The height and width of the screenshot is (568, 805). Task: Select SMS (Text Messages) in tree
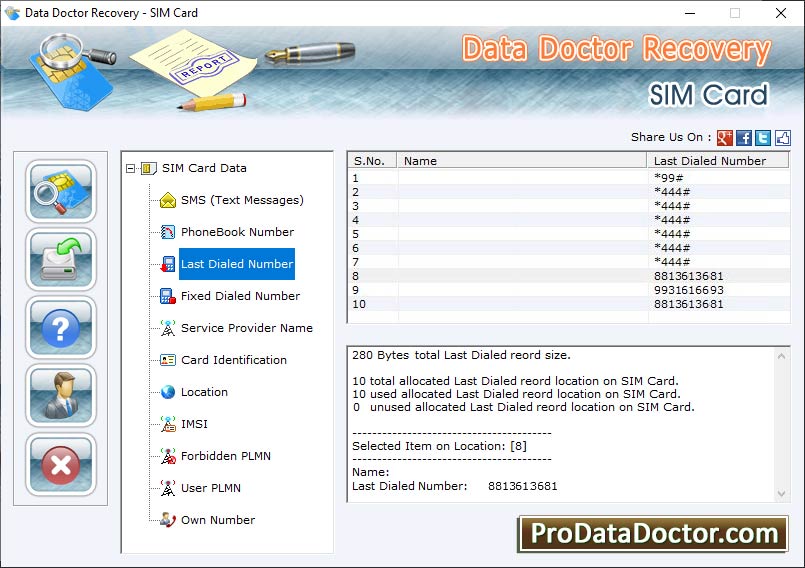click(242, 200)
